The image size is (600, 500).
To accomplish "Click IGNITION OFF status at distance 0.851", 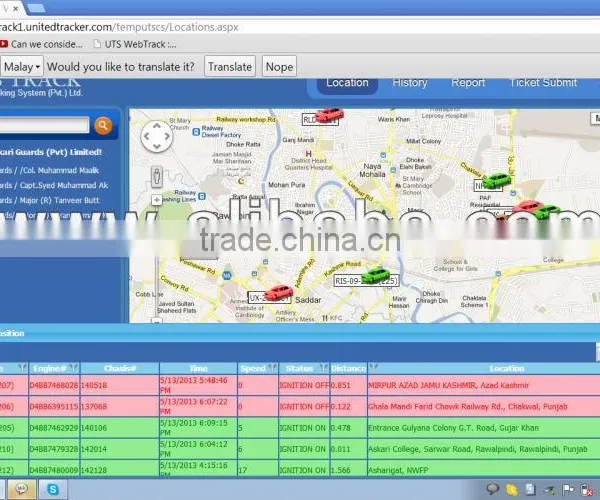I will pos(304,385).
